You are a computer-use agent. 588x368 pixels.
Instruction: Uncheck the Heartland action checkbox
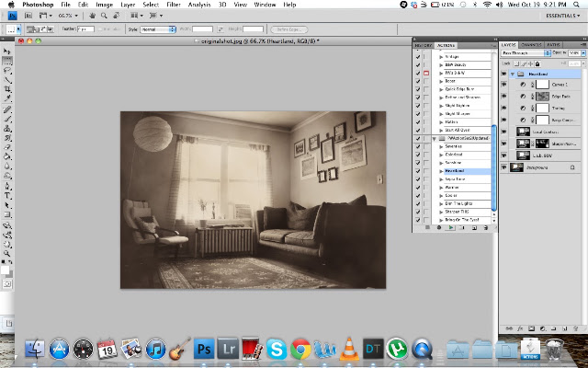tap(418, 171)
